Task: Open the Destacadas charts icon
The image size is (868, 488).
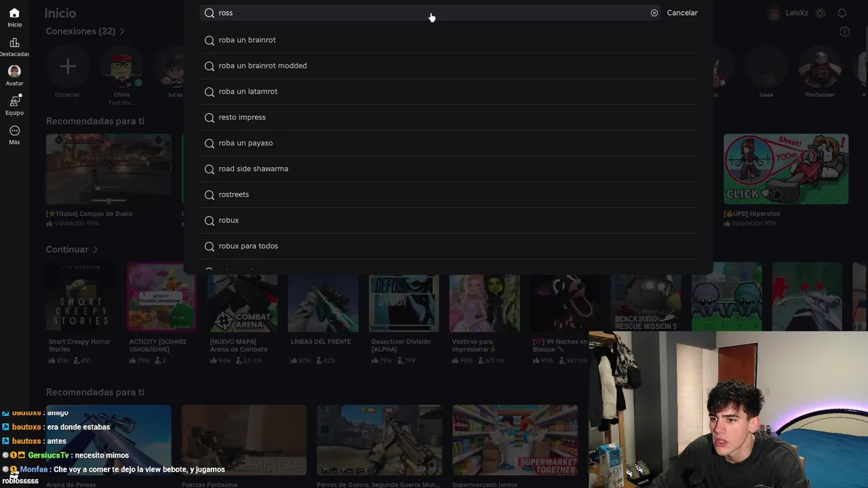Action: click(x=14, y=43)
